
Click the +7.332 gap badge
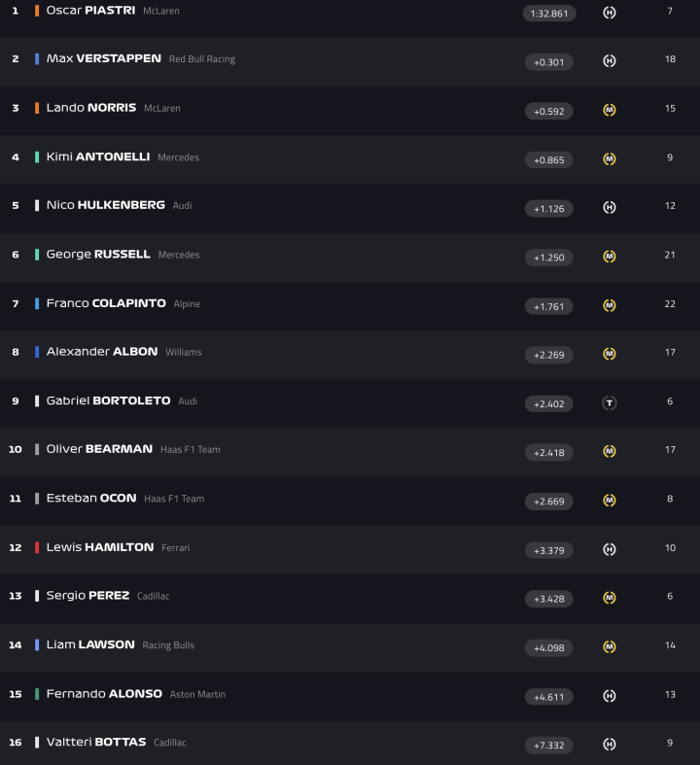(x=549, y=745)
